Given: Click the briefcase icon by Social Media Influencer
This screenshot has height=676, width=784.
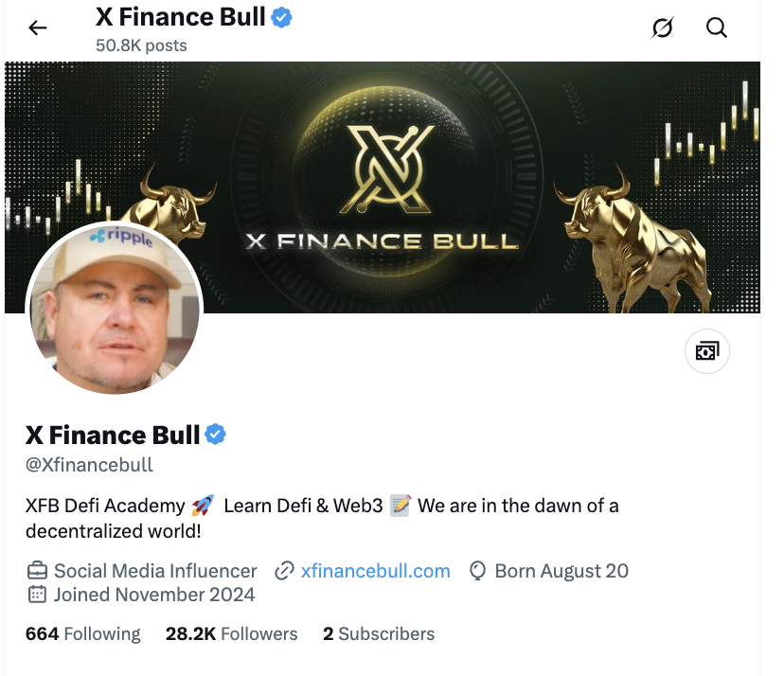Looking at the screenshot, I should [37, 571].
